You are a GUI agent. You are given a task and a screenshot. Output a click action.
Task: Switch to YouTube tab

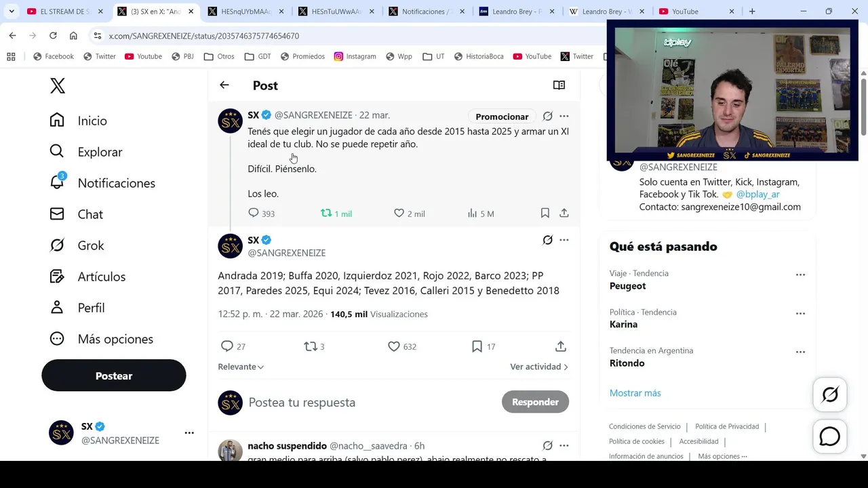point(696,12)
